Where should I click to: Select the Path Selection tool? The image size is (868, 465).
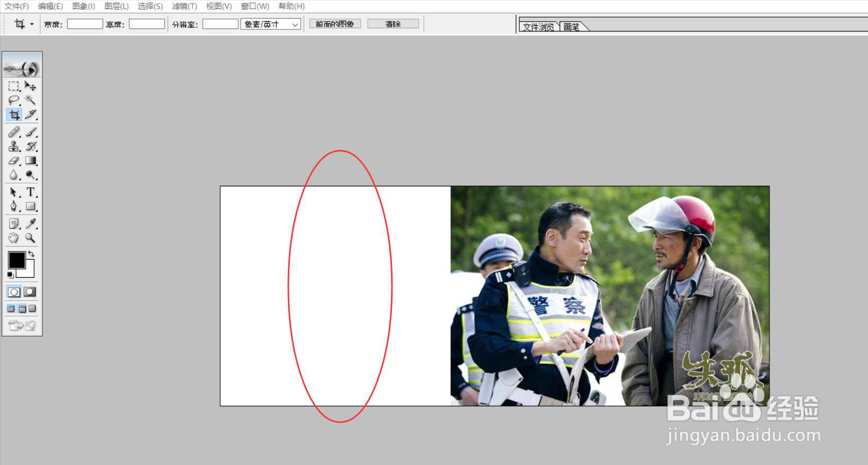point(14,192)
